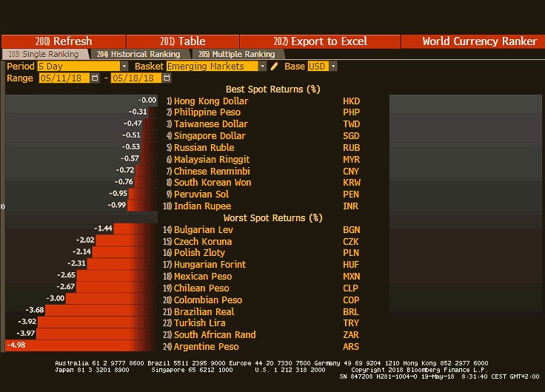
Task: Click the CNY ticker code
Action: 351,171
